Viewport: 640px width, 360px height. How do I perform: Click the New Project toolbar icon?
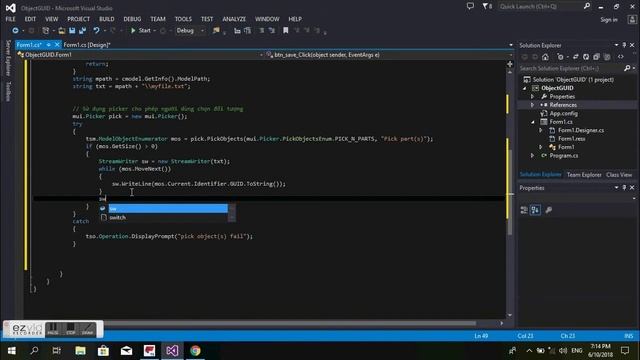click(46, 31)
